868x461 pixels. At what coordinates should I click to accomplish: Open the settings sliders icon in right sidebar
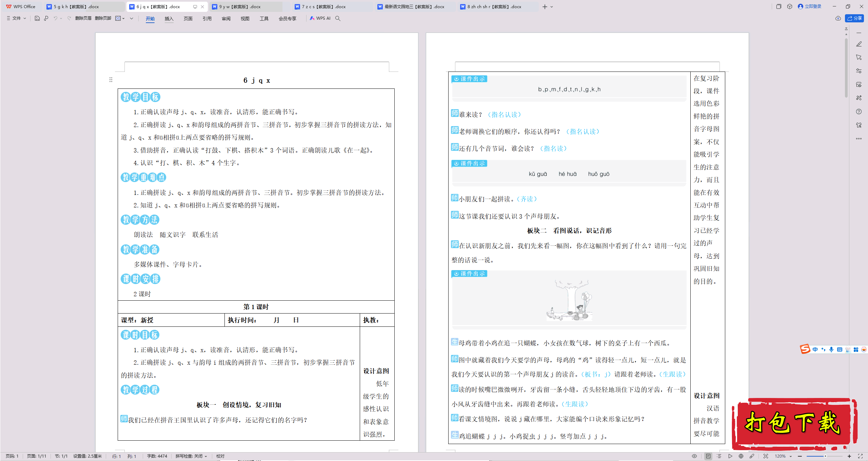click(859, 71)
